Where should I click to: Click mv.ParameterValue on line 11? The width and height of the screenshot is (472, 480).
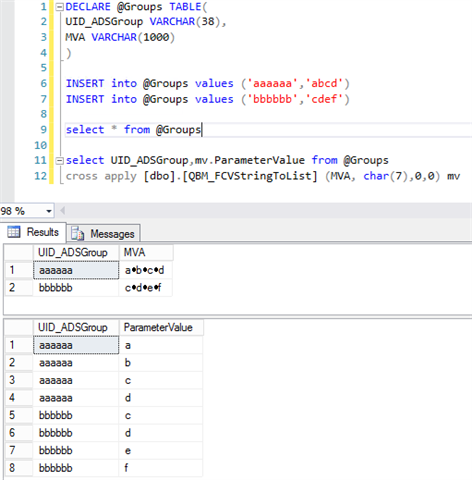(250, 160)
